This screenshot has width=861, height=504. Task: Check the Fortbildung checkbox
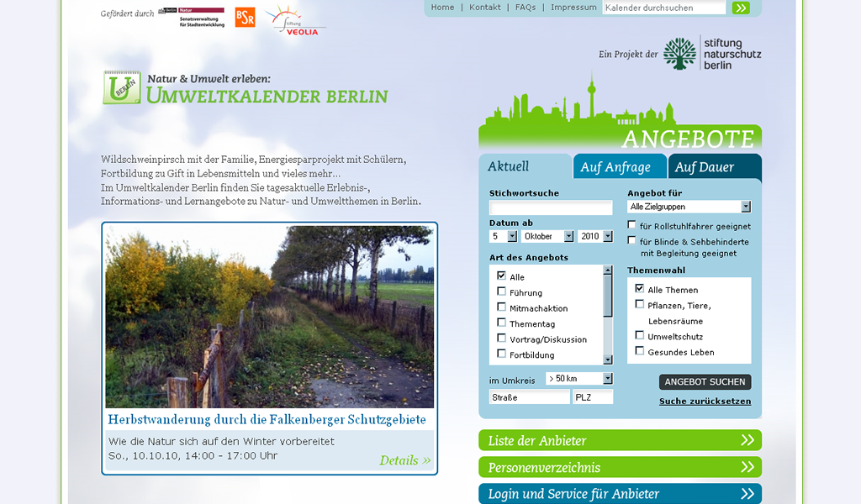coord(501,354)
